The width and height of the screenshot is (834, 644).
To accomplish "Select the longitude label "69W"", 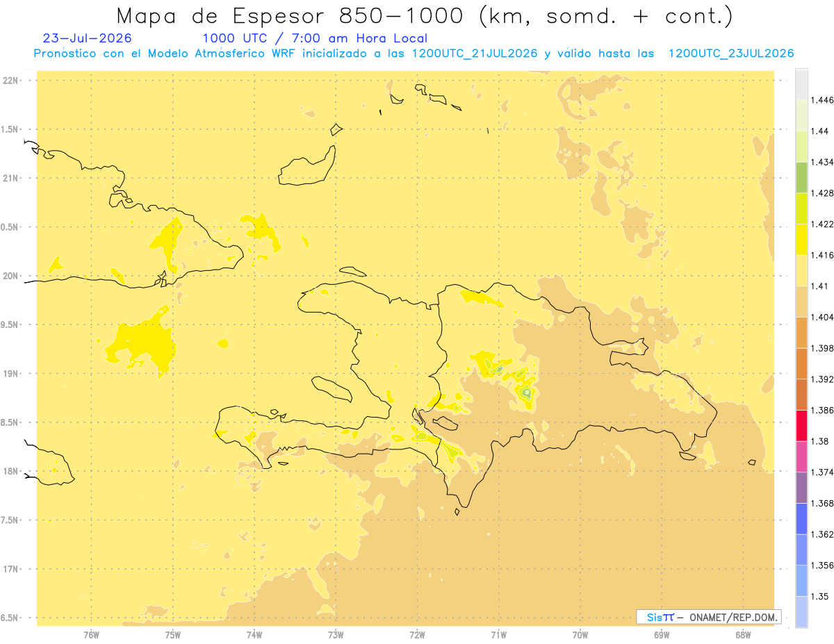I will pos(662,635).
